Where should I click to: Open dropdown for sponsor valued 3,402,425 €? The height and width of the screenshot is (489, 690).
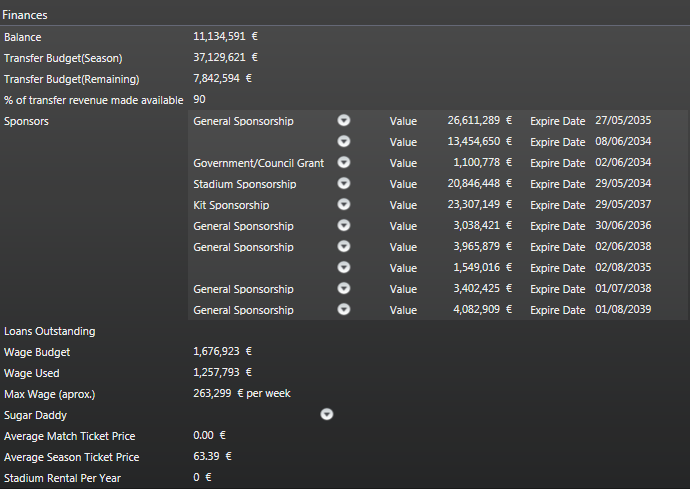tap(344, 288)
